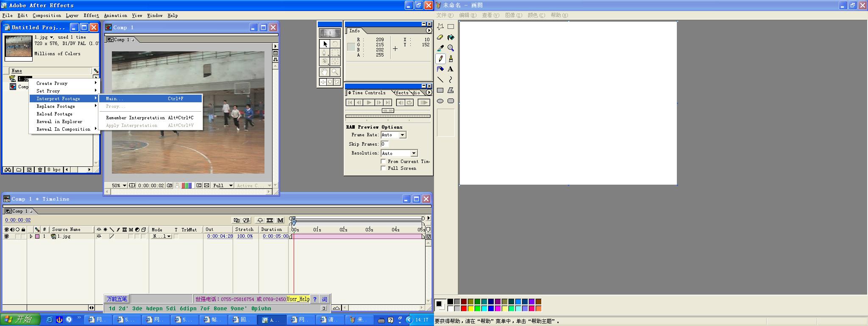Open the Animation menu in After Effects
The height and width of the screenshot is (326, 868).
tap(116, 15)
